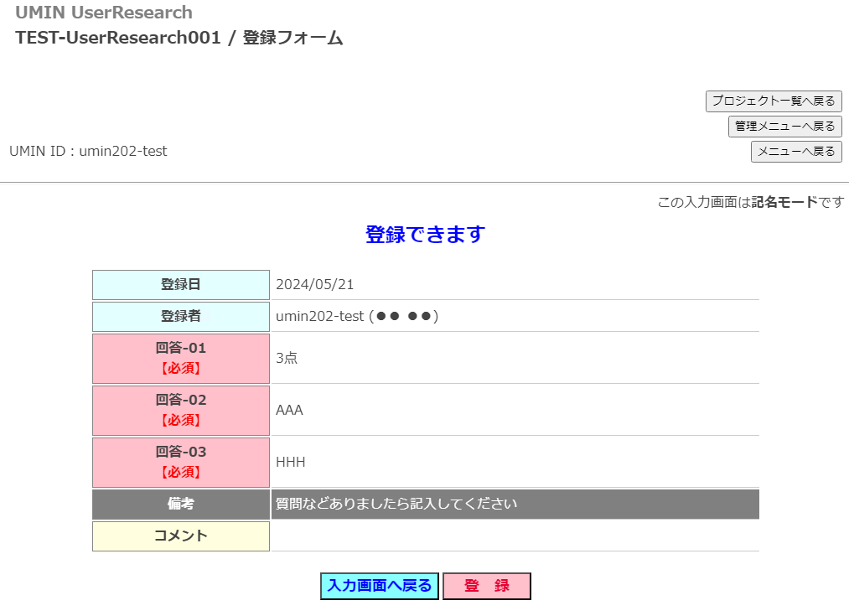Click the プロジェクト一覧へ戻る button
Image resolution: width=849 pixels, height=616 pixels.
click(773, 101)
